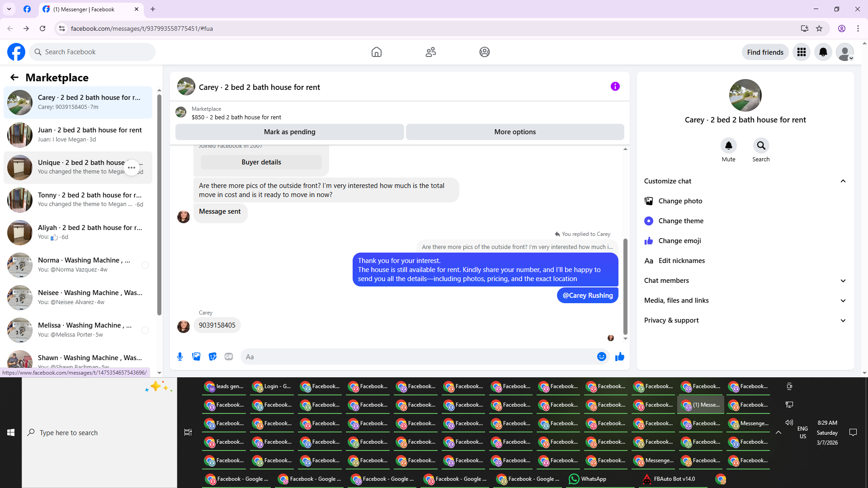Select Carey's 9039158405 message bubble
The image size is (868, 488).
217,325
